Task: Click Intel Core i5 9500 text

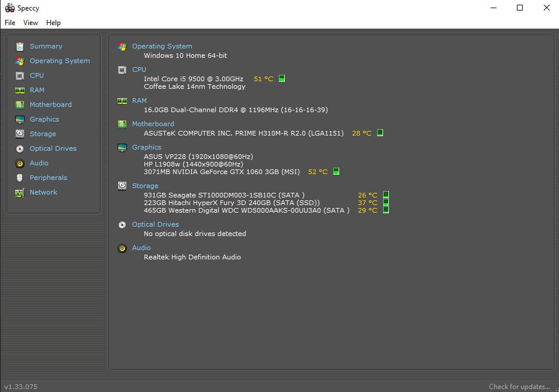Action: click(x=194, y=79)
